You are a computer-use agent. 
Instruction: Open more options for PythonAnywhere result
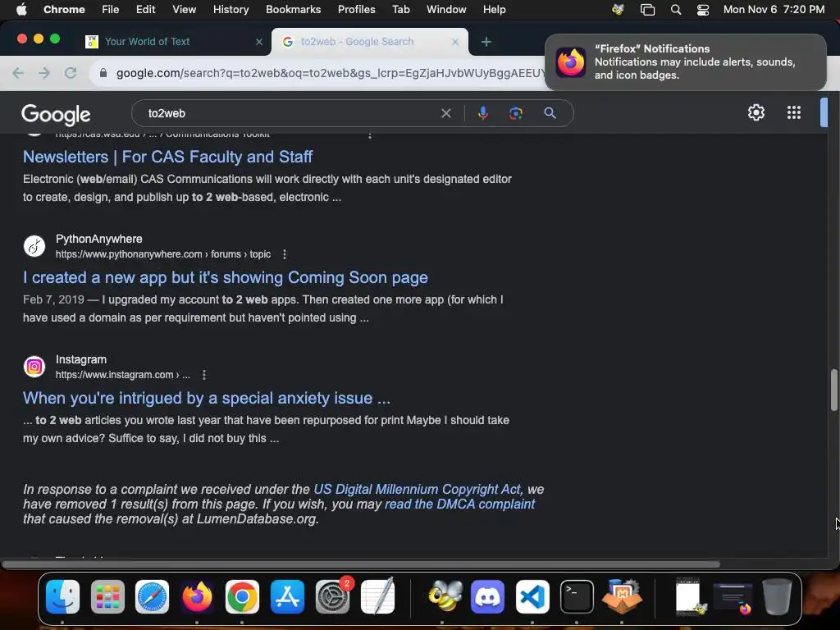(285, 254)
